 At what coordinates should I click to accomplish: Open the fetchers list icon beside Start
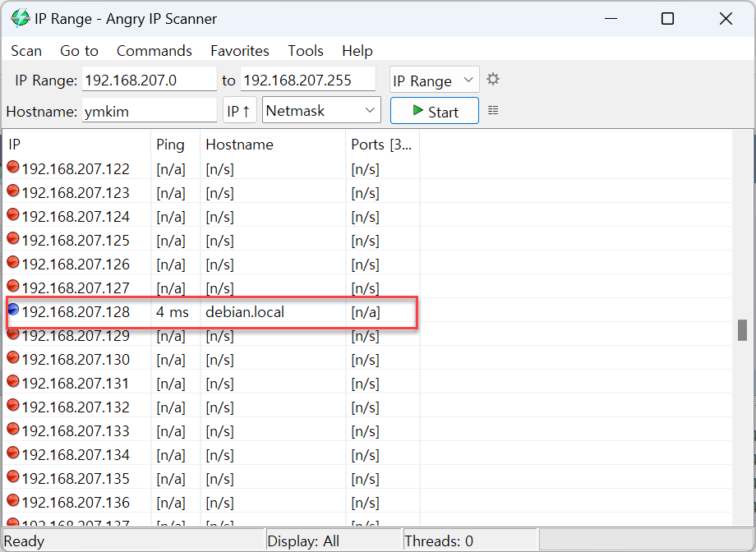493,110
